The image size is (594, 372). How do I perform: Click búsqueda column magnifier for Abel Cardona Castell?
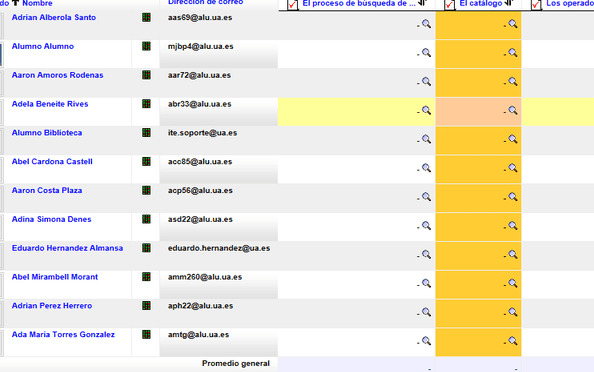click(x=427, y=168)
